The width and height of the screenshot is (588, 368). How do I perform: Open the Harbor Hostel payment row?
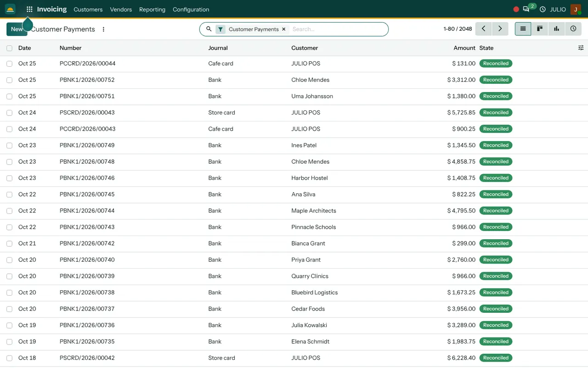(x=294, y=178)
